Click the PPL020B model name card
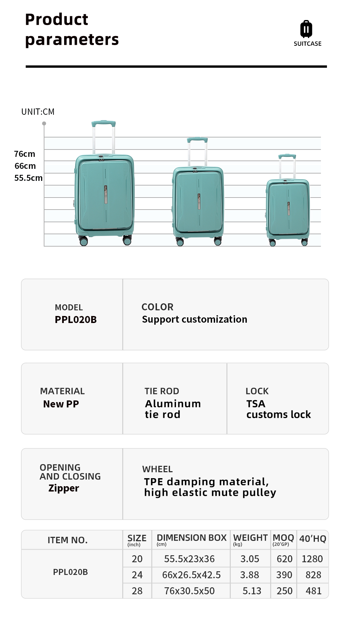The height and width of the screenshot is (644, 354). (x=72, y=314)
